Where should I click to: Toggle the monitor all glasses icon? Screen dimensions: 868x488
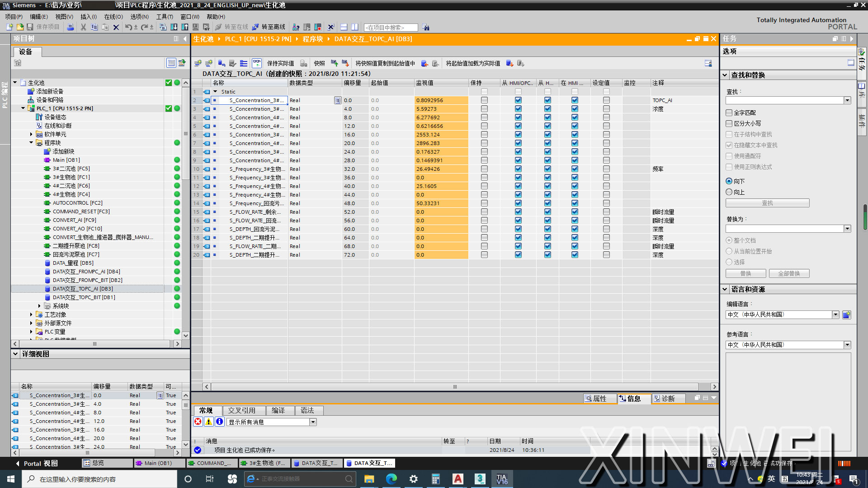(x=257, y=63)
